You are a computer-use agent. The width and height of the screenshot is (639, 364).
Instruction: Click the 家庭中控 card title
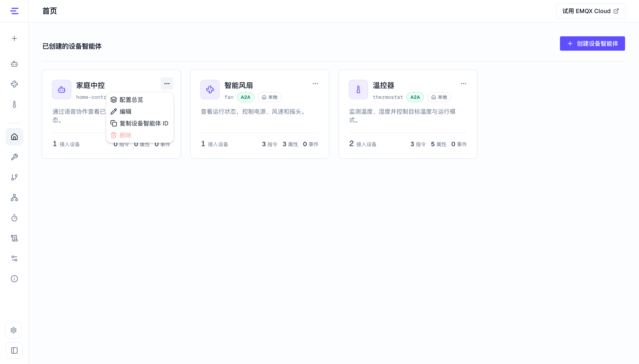click(90, 86)
